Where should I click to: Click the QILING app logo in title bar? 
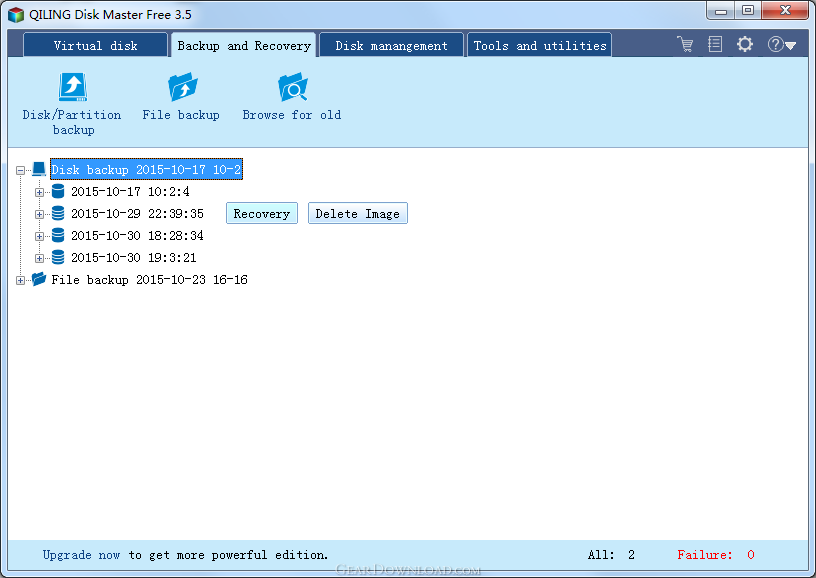[x=16, y=14]
